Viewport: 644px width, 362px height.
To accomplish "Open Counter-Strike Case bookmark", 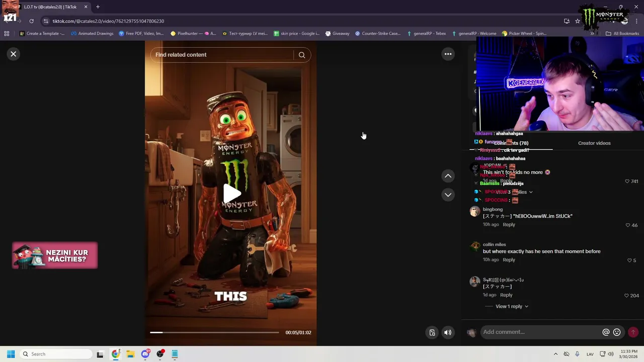I will pos(377,34).
